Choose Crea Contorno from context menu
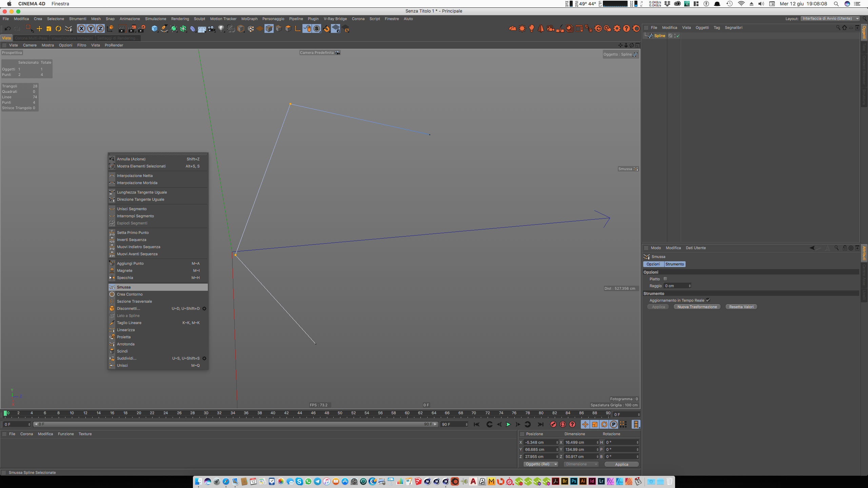This screenshot has width=868, height=488. 130,294
